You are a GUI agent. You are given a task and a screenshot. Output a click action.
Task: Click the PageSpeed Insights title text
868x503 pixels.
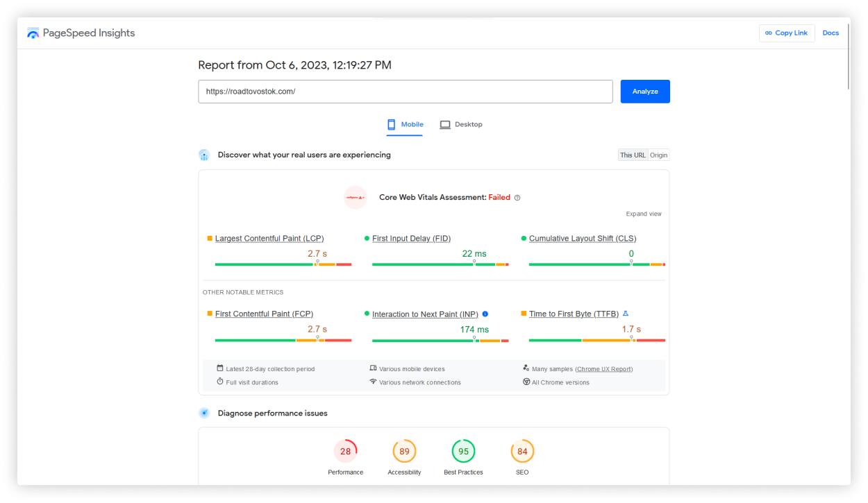coord(89,33)
